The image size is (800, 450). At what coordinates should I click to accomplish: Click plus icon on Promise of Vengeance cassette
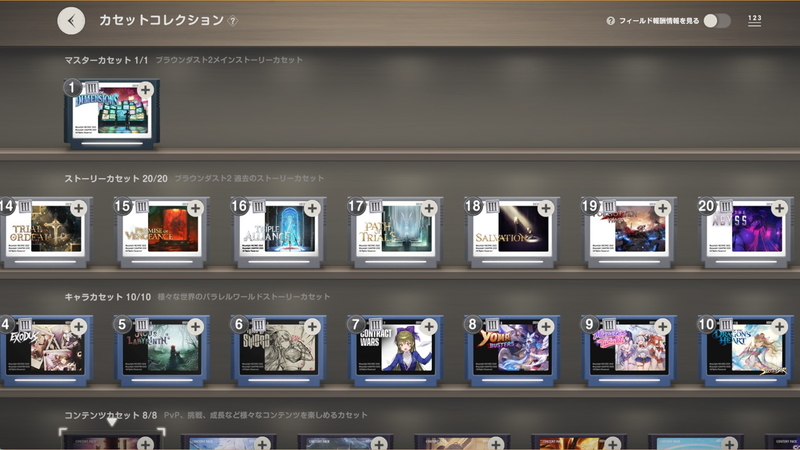(x=195, y=208)
